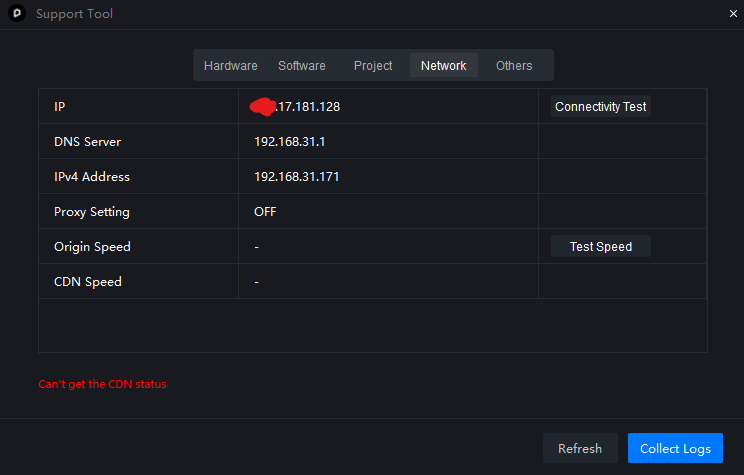Click the IPv4 Address value 192.168.31.171
Viewport: 744px width, 475px height.
point(296,177)
